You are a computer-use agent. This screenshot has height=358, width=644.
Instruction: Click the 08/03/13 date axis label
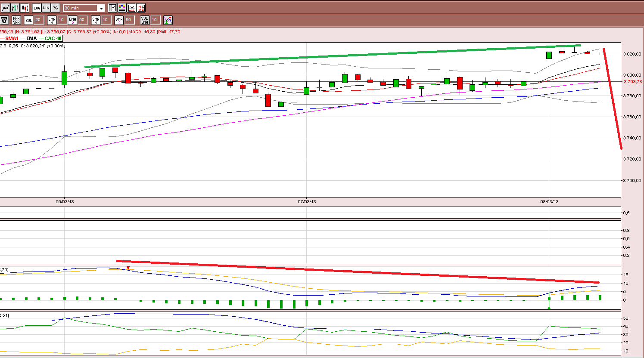(x=549, y=201)
